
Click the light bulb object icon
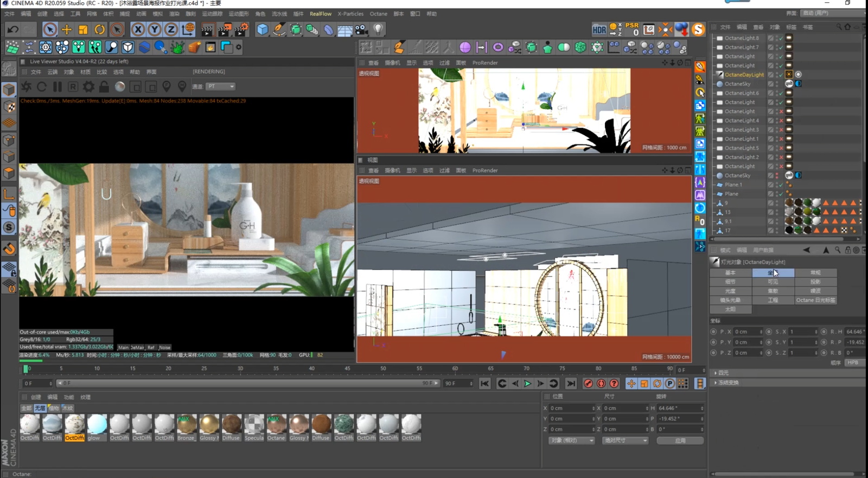pos(378,29)
